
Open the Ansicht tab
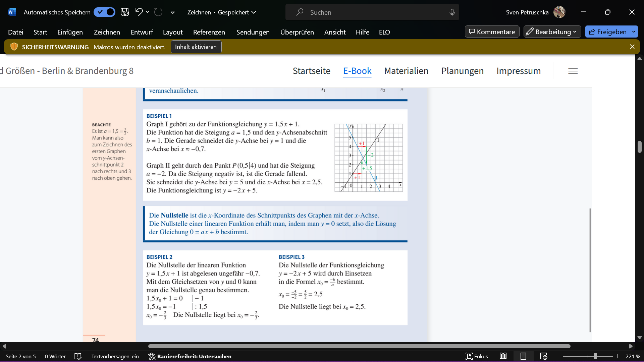click(x=335, y=32)
